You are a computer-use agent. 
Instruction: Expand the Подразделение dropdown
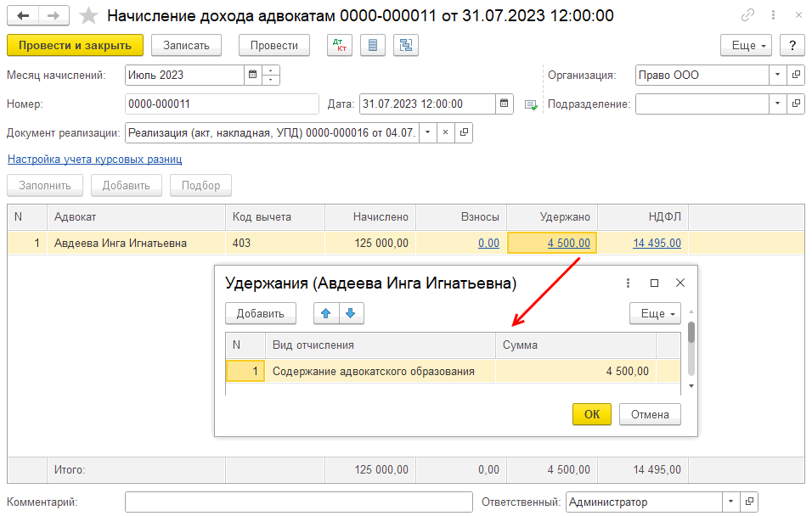click(x=777, y=104)
